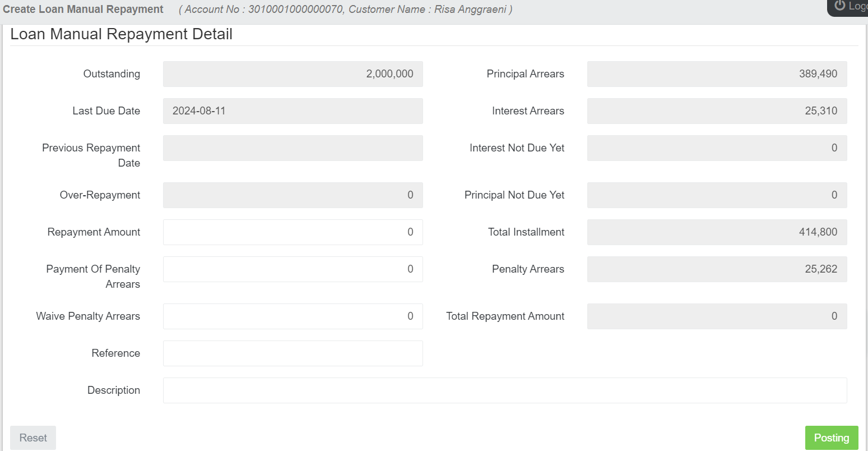Click the Interest Arrears field showing 25,310
868x451 pixels.
717,111
